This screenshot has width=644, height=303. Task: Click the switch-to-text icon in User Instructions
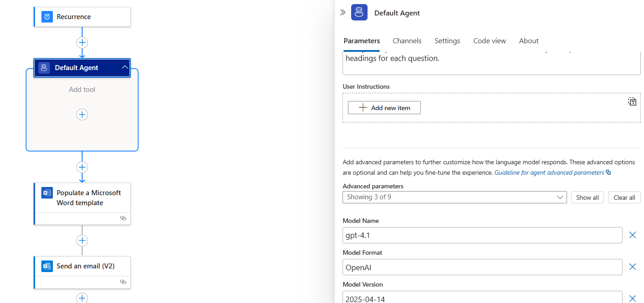tap(632, 101)
